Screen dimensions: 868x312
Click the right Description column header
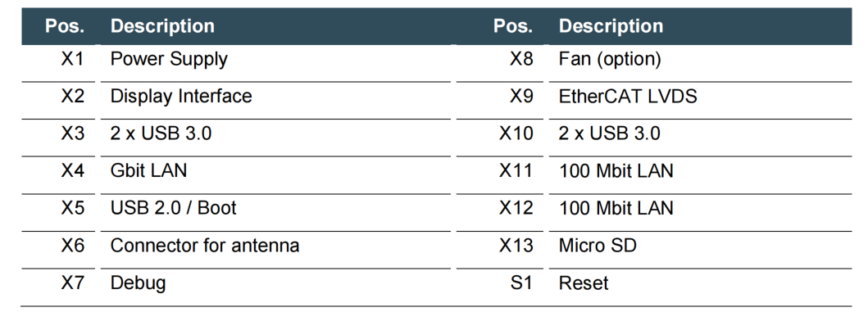coord(611,26)
